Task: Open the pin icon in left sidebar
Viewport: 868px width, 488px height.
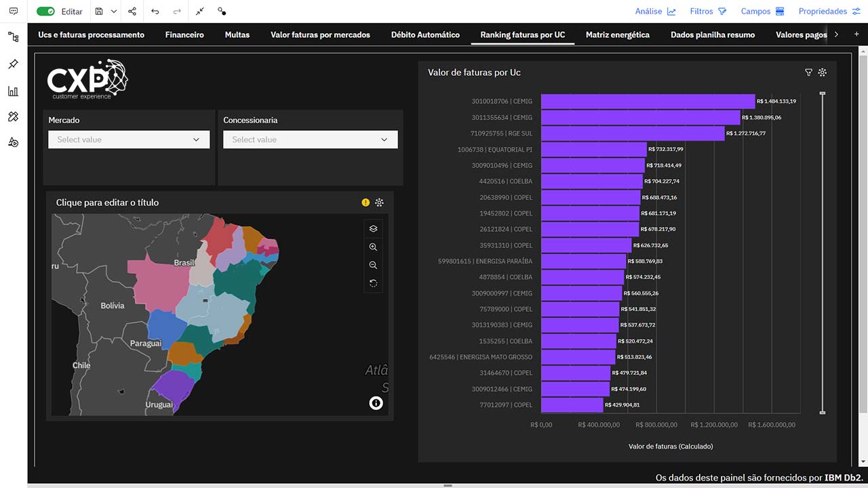Action: click(x=13, y=64)
